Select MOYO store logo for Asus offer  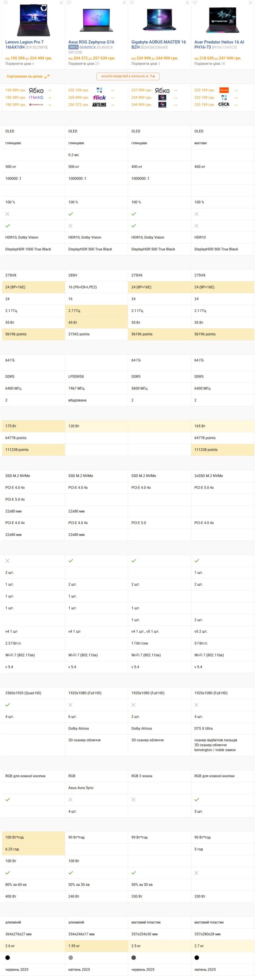pyautogui.click(x=100, y=91)
